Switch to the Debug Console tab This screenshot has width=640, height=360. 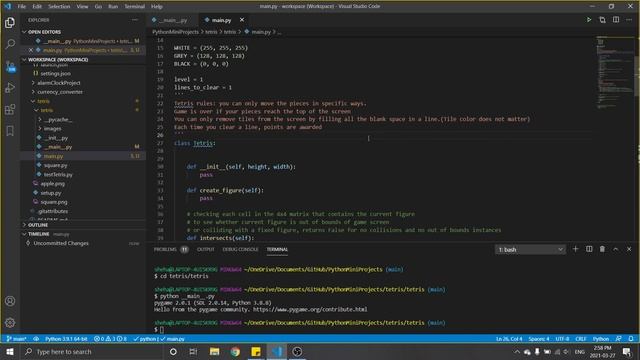[240, 249]
